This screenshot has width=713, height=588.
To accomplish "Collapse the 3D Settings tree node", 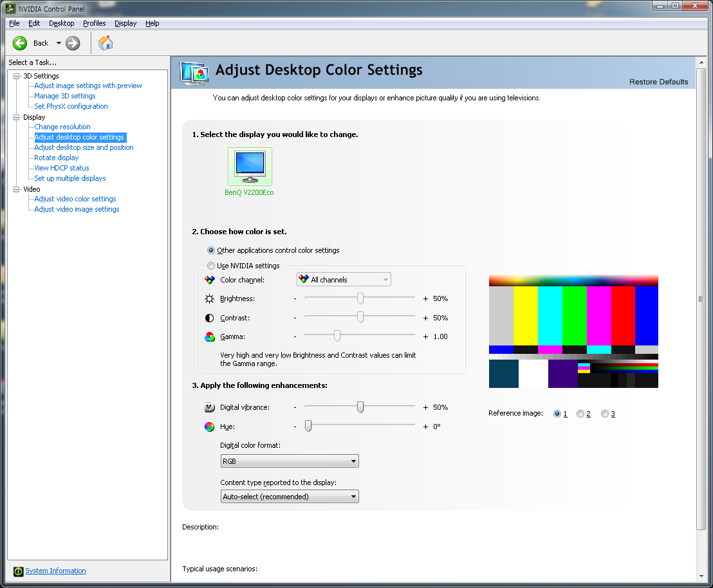I will tap(17, 76).
